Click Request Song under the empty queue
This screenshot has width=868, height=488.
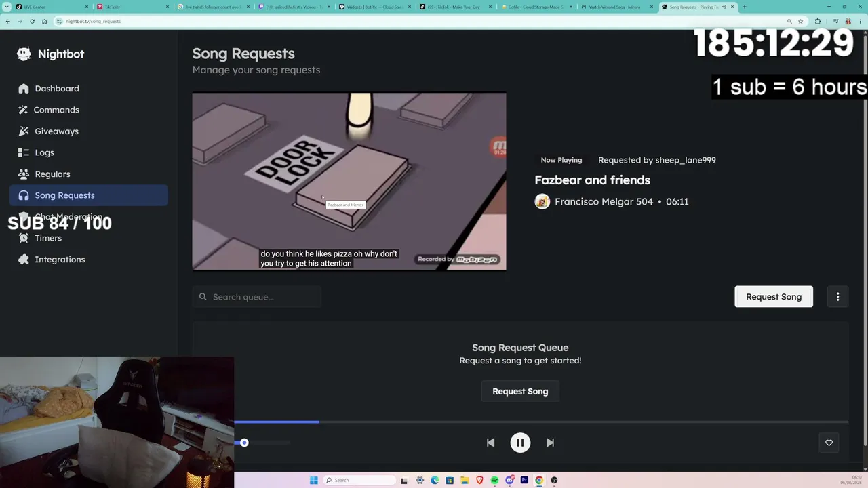(x=520, y=392)
